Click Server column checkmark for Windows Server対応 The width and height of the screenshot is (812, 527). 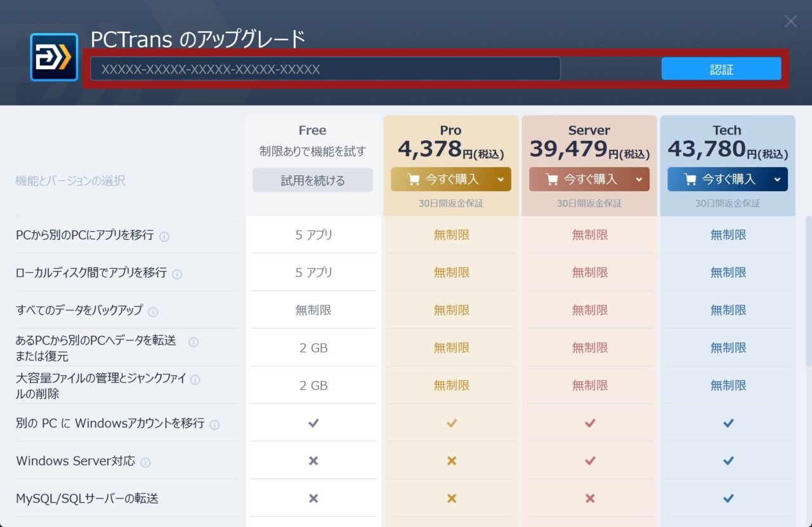590,461
